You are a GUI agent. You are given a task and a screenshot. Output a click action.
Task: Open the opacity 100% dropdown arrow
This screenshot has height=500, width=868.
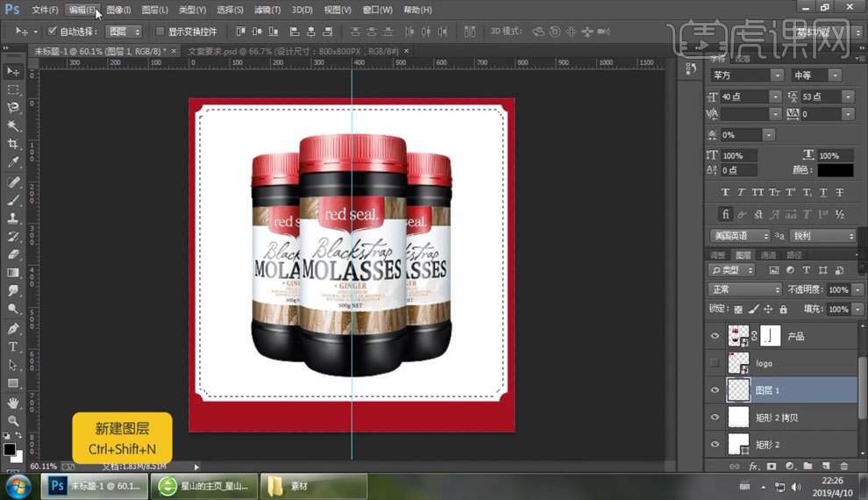click(858, 289)
